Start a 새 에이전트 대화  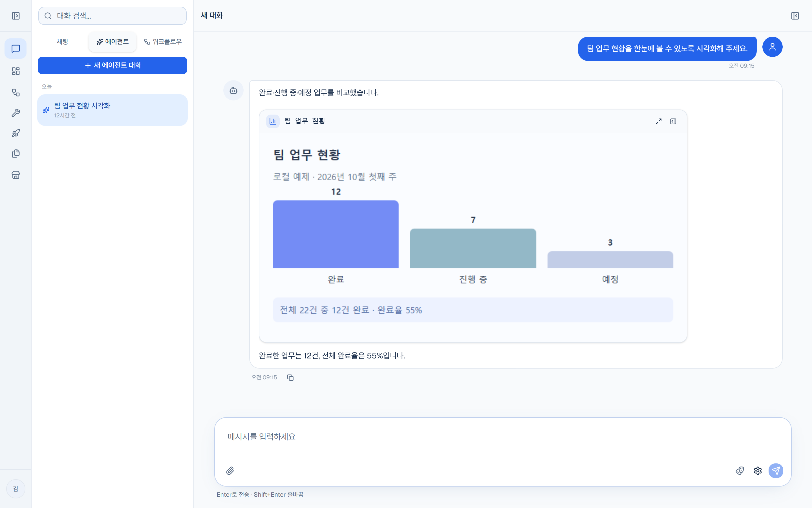(112, 65)
